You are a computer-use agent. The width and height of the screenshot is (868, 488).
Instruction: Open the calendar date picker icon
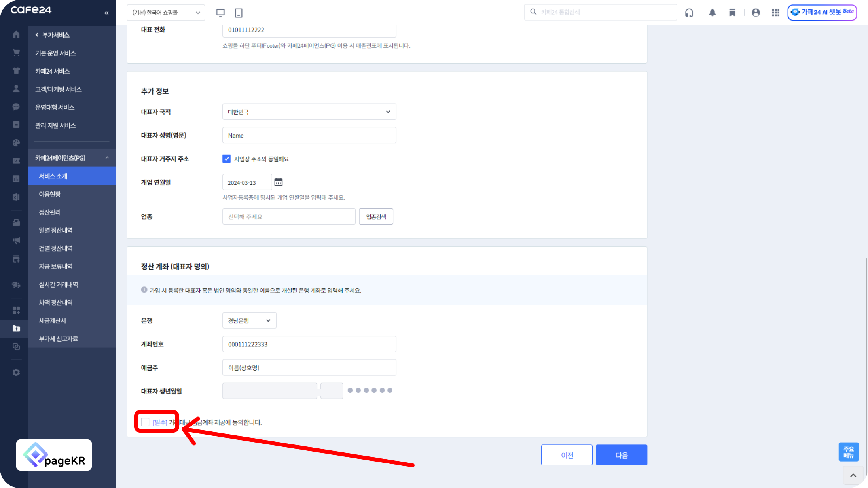[x=279, y=182]
